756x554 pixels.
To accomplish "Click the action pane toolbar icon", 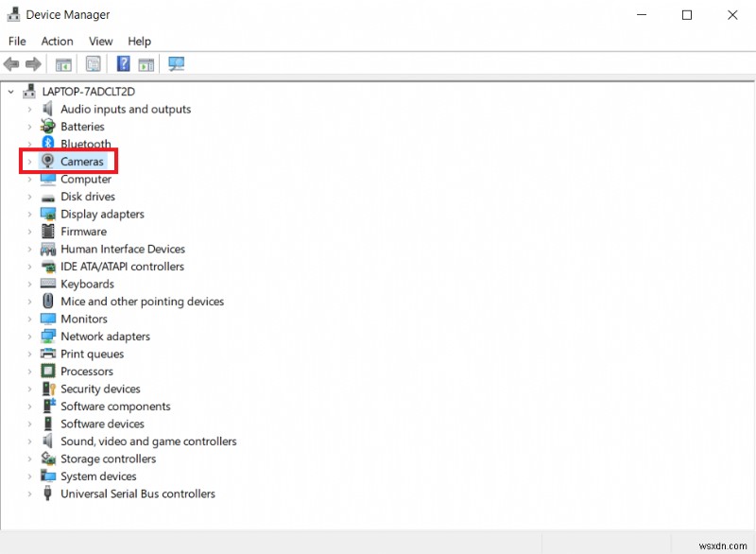I will pos(145,63).
